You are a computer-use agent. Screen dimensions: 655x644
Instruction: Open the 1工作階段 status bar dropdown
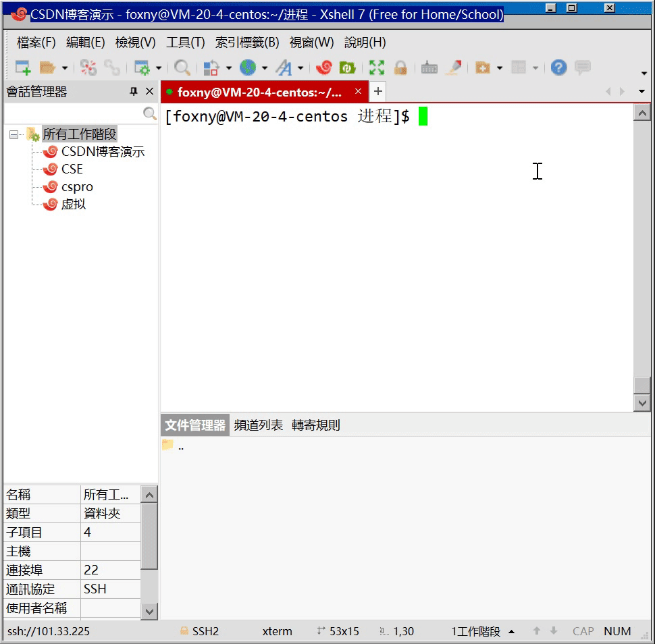(511, 632)
